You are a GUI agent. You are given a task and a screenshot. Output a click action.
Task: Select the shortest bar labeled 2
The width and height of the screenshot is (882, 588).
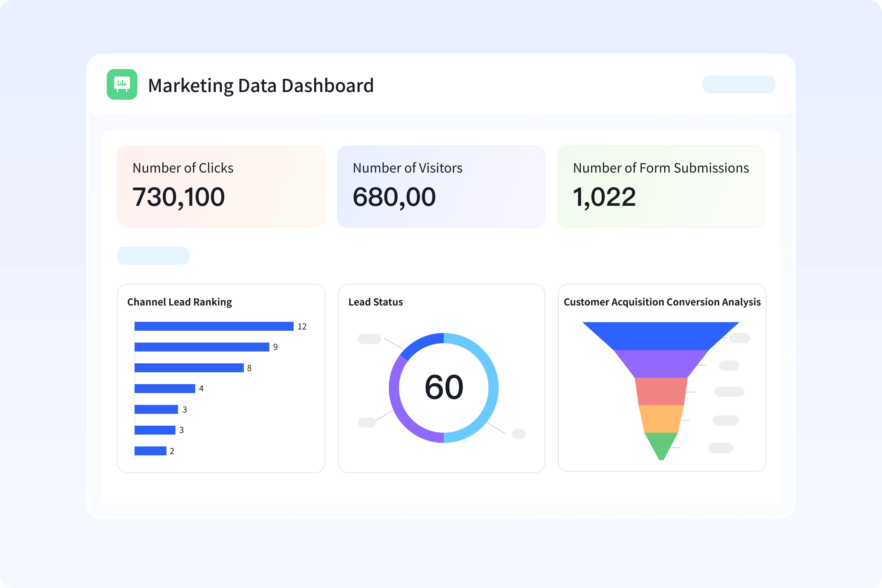tap(150, 451)
